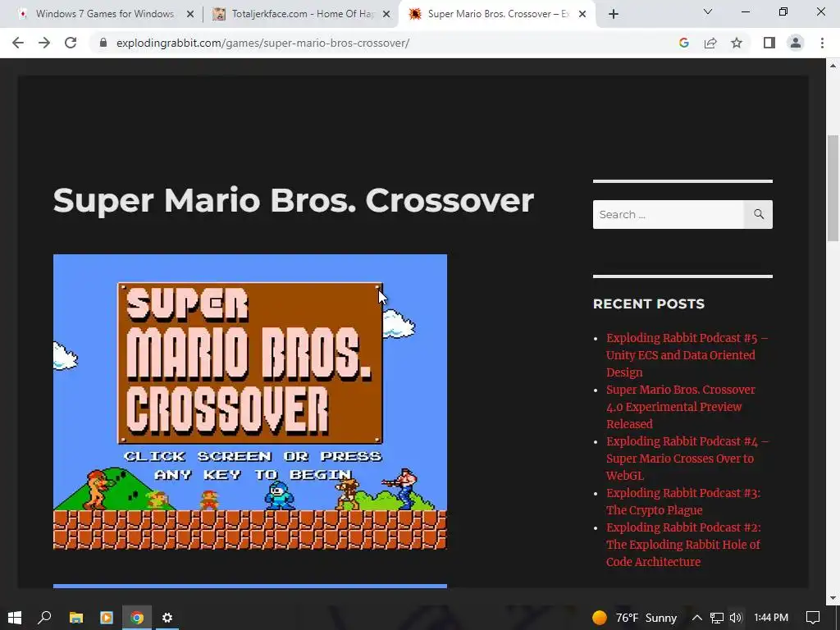
Task: Click the page title Super Mario Bros. Crossover
Action: (294, 200)
